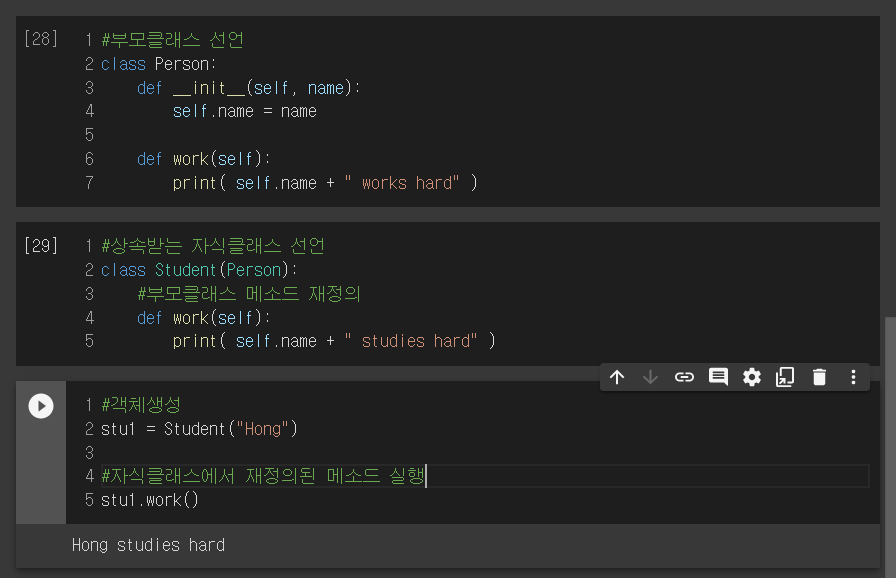
Task: Click the 'stu1 = Student("Hong")' line
Action: click(199, 429)
